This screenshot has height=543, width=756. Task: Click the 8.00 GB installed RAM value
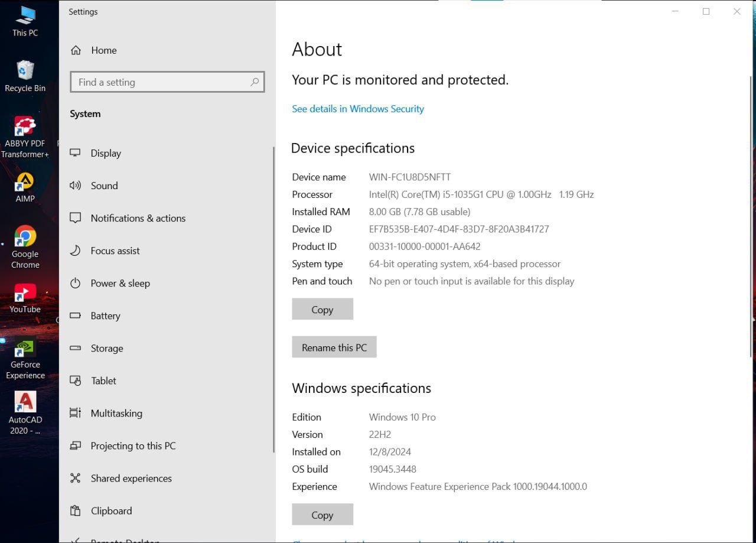pyautogui.click(x=419, y=212)
